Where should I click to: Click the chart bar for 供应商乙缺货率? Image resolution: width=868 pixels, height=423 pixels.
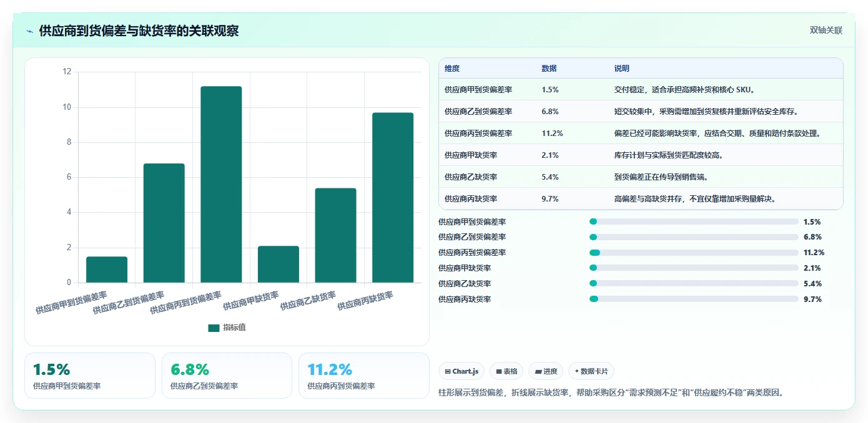[x=335, y=235]
